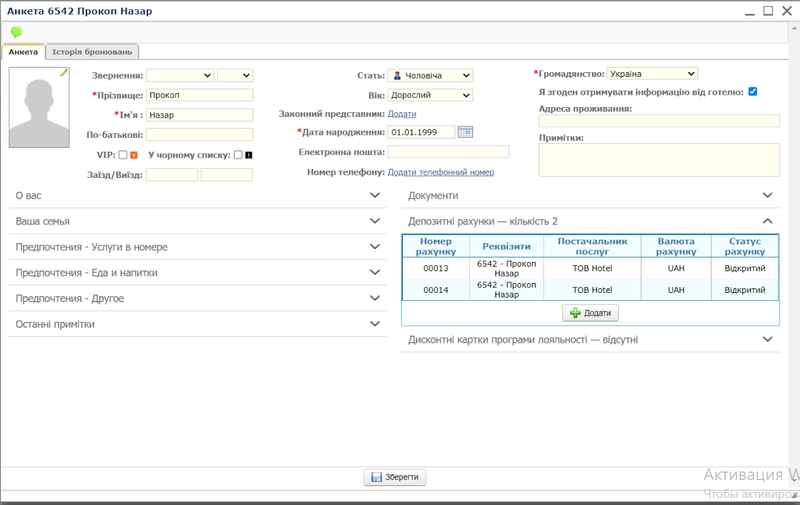The image size is (800, 505).
Task: Uncheck consent to receive hotel information
Action: click(x=753, y=92)
